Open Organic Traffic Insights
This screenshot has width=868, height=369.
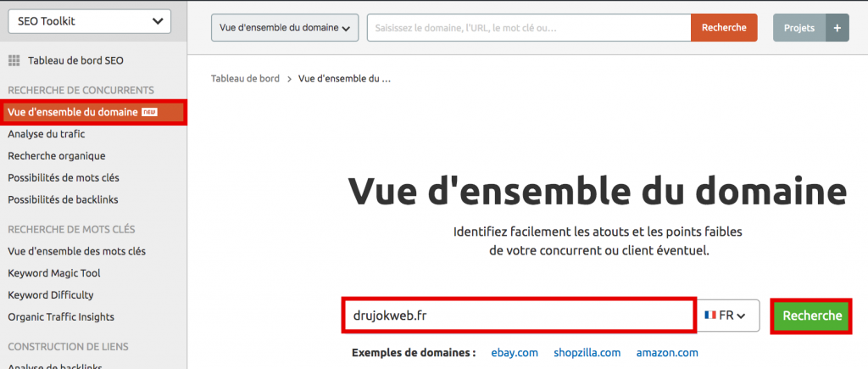(x=61, y=317)
